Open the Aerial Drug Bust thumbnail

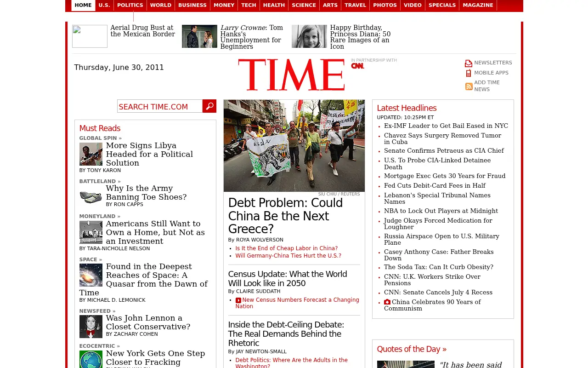90,36
